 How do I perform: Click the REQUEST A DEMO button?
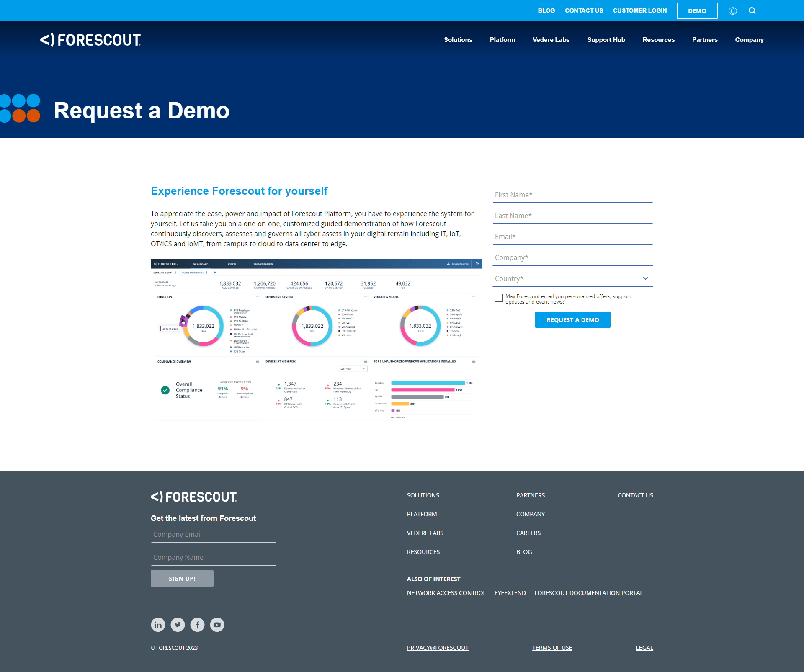[572, 319]
